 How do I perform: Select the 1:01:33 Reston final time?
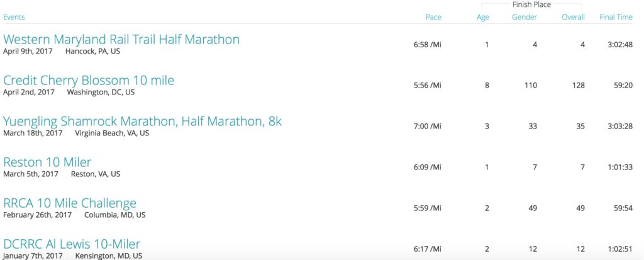click(x=620, y=167)
